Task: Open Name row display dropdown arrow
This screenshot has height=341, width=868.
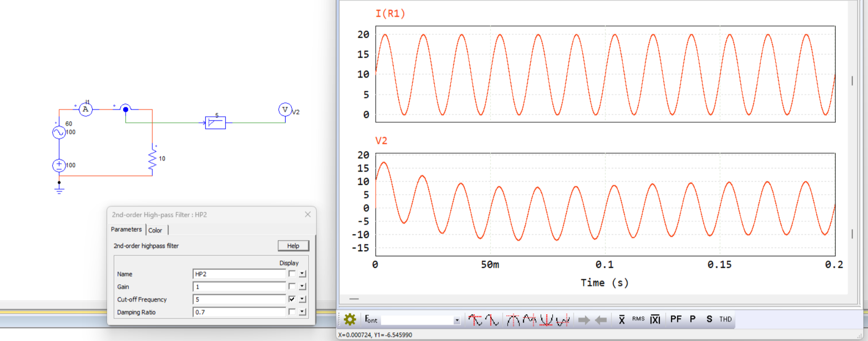Action: [x=302, y=274]
